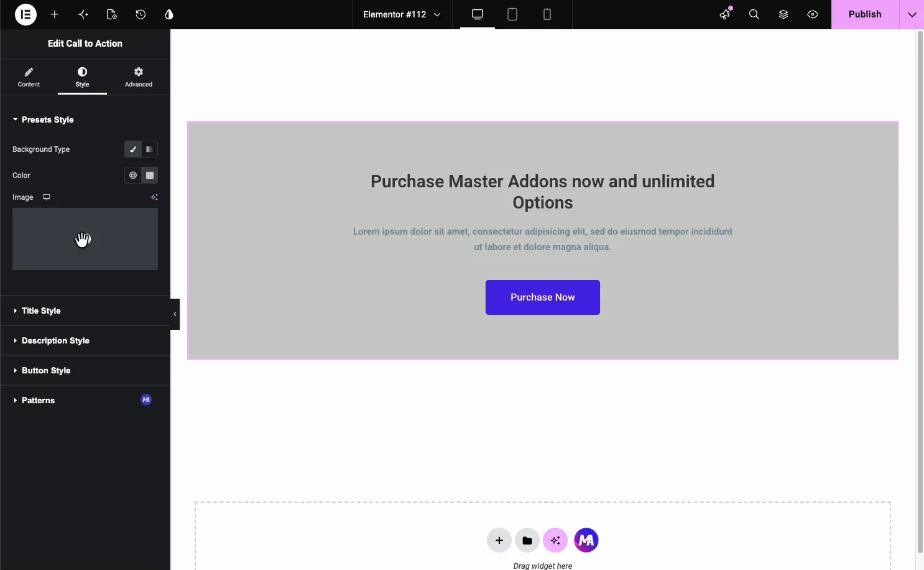The image size is (924, 570).
Task: Switch to Desktop responsive view
Action: [478, 14]
